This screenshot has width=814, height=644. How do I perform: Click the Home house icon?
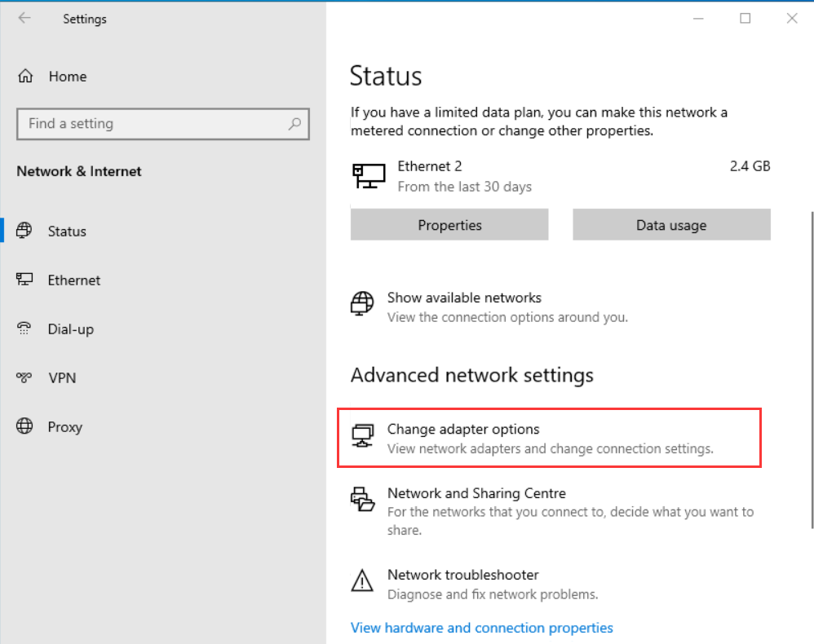click(25, 77)
